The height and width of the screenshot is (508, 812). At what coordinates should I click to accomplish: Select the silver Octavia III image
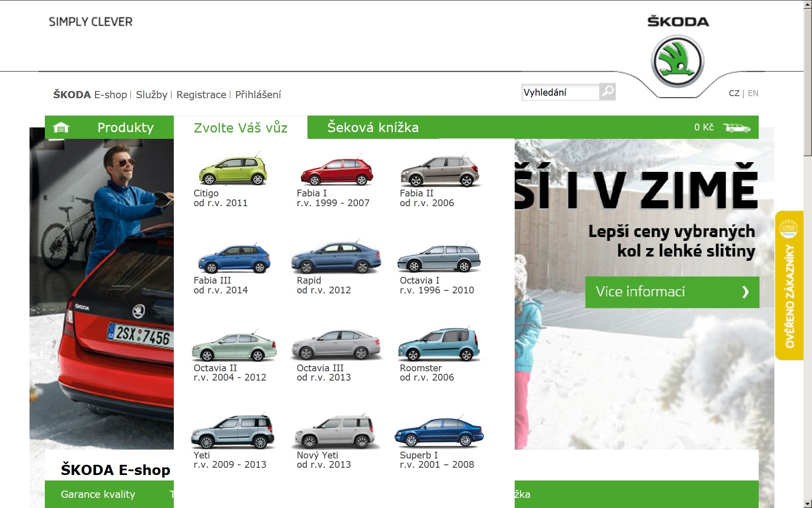click(x=337, y=345)
